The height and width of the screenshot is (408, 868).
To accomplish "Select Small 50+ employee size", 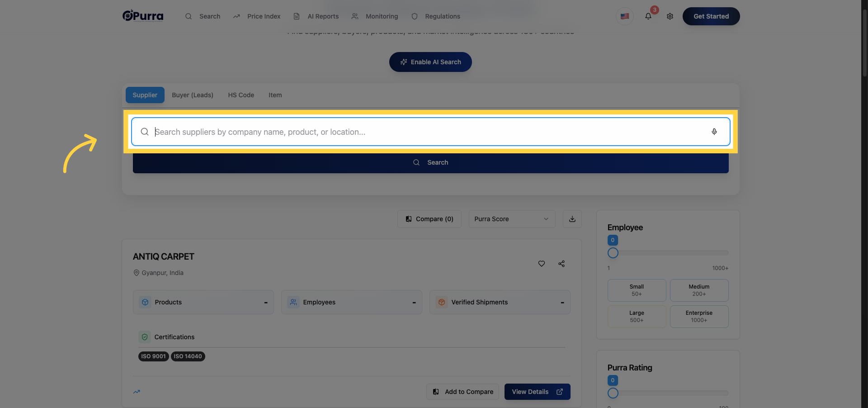I will pos(637,290).
